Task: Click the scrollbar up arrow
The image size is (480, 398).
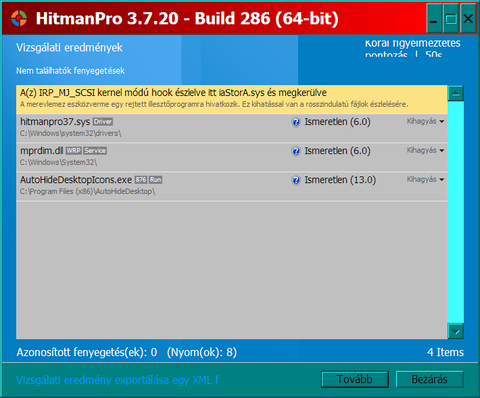Action: tap(456, 93)
